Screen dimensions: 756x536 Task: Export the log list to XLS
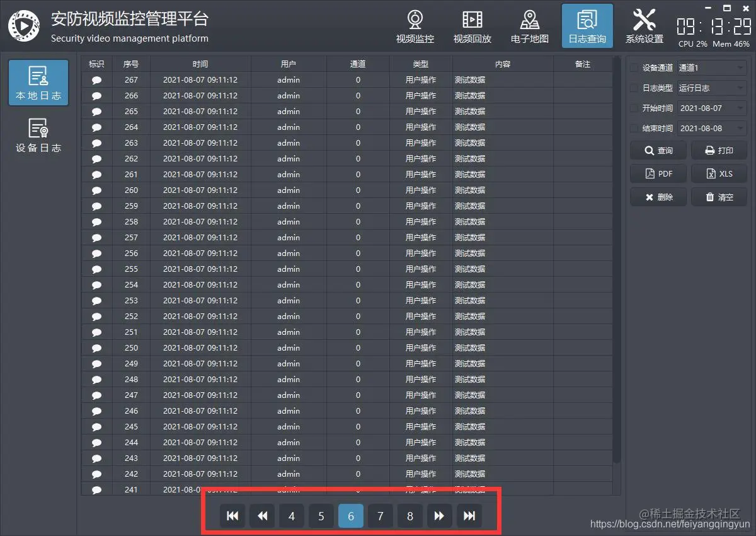(719, 173)
